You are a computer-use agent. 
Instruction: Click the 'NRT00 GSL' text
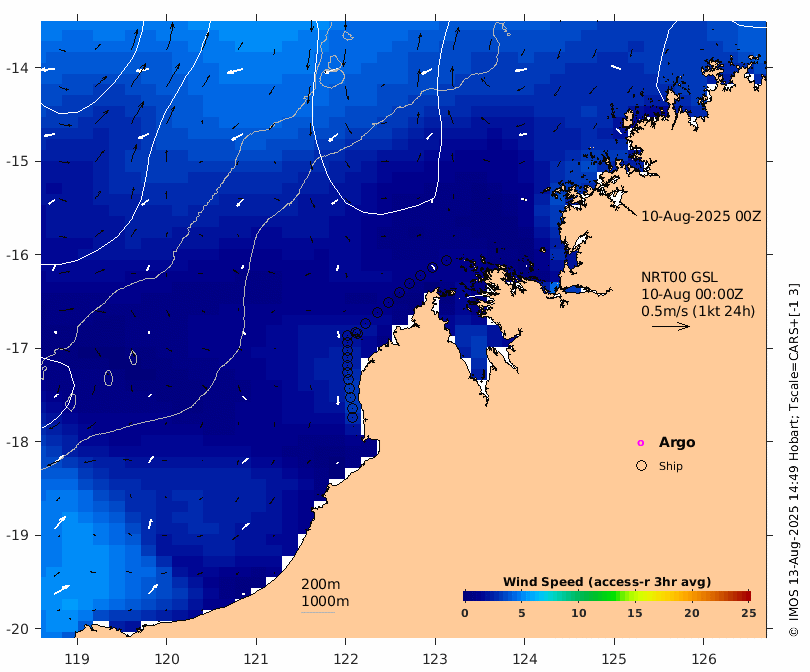click(x=679, y=277)
